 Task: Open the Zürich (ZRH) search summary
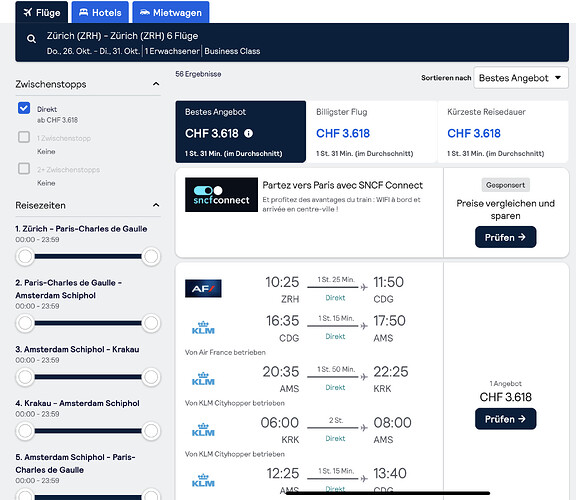click(292, 43)
